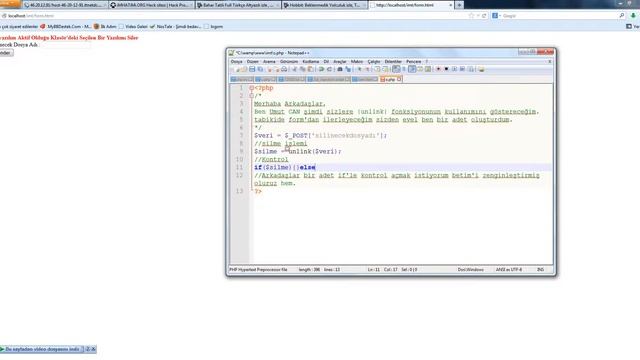Viewport: 640px width, 360px height.
Task: Click code line 9 with unlink($veri)
Action: point(298,151)
